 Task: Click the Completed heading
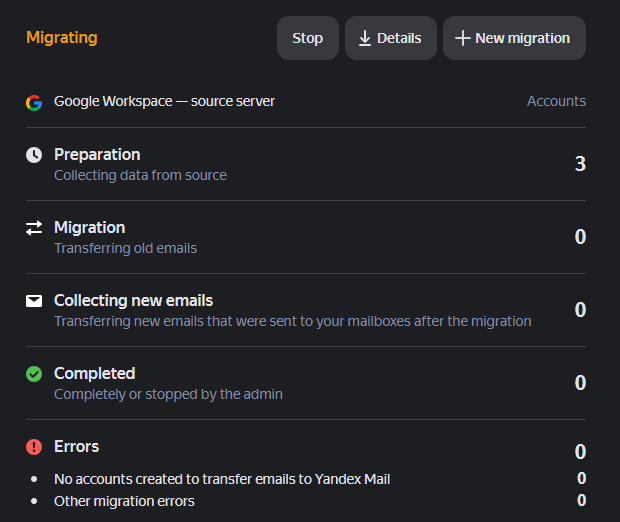[95, 374]
